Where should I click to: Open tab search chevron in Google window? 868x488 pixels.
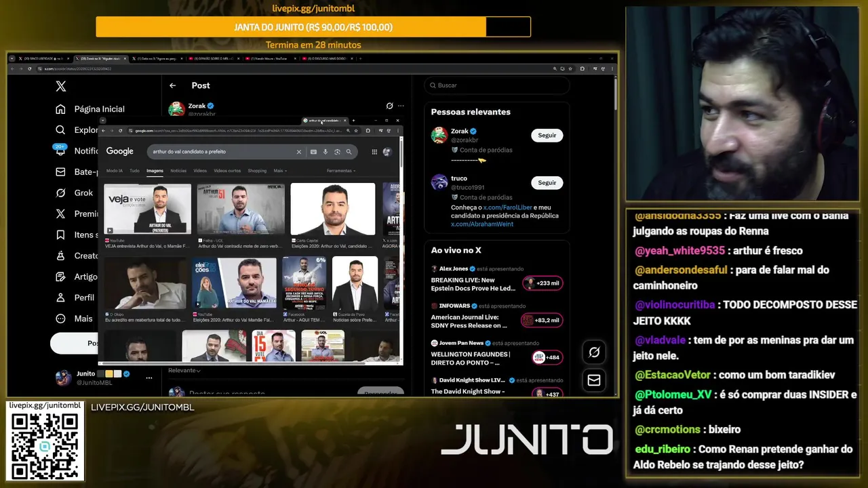pyautogui.click(x=102, y=121)
